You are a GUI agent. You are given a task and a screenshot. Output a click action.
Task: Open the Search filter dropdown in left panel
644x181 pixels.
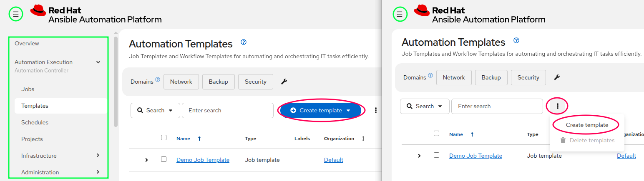tap(155, 110)
